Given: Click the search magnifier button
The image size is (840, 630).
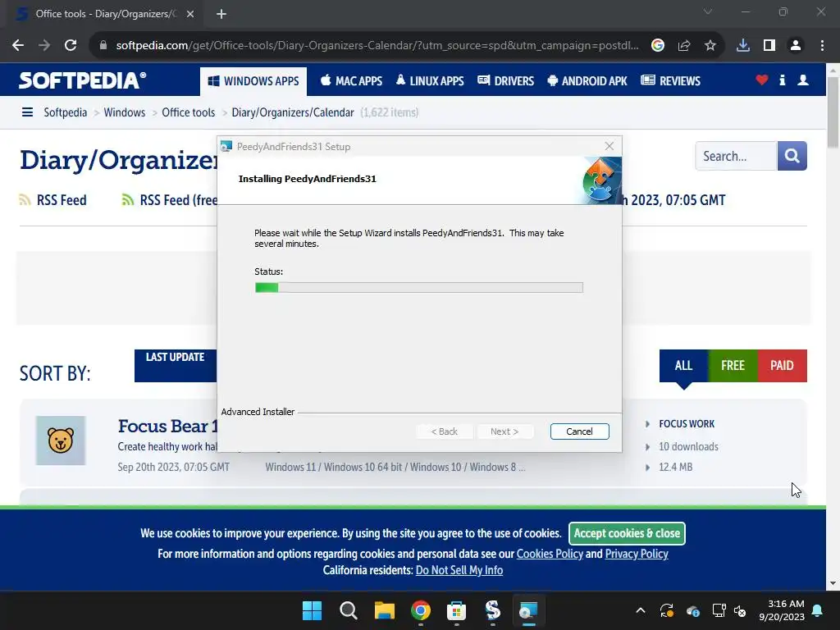Looking at the screenshot, I should (x=792, y=156).
